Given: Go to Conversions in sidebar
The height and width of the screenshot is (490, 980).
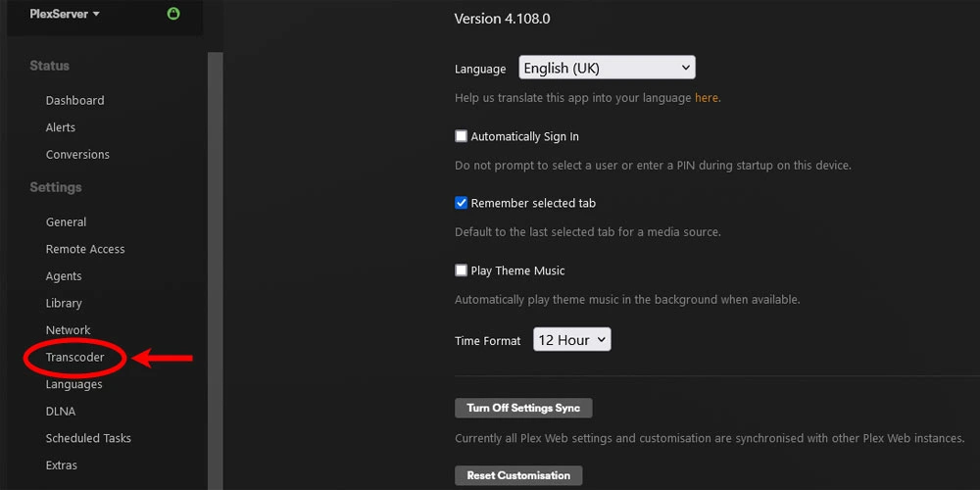Looking at the screenshot, I should [77, 154].
